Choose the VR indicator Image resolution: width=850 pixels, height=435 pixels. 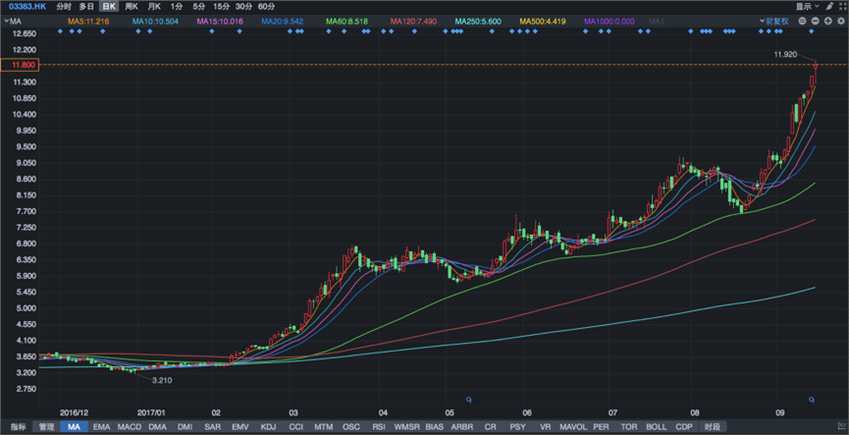(545, 427)
